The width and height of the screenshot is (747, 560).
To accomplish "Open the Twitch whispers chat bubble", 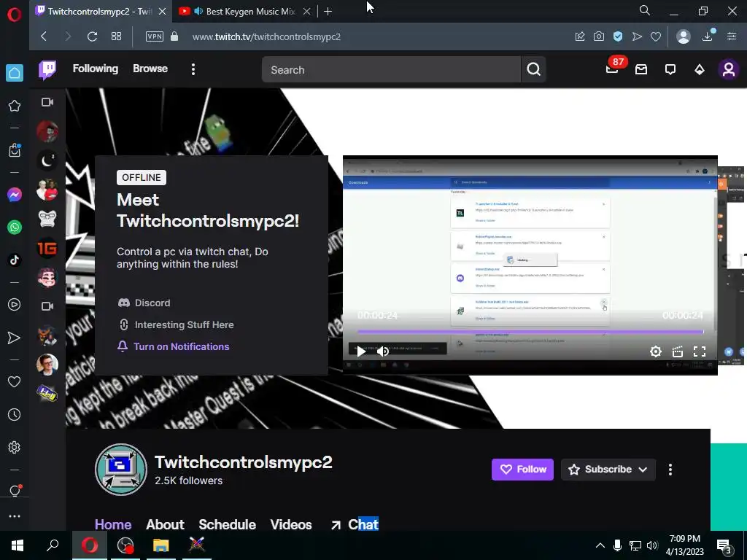I will point(670,70).
